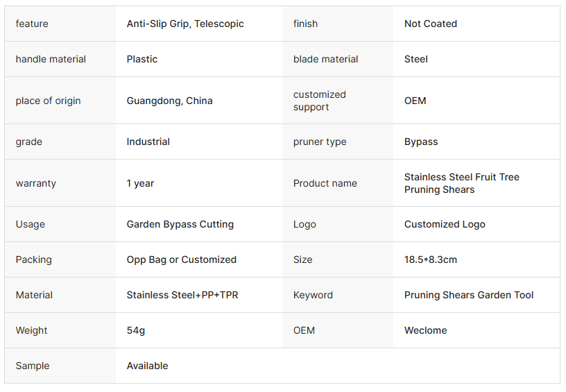This screenshot has height=392, width=566.
Task: Click the 'Steel' blade material value
Action: point(416,59)
